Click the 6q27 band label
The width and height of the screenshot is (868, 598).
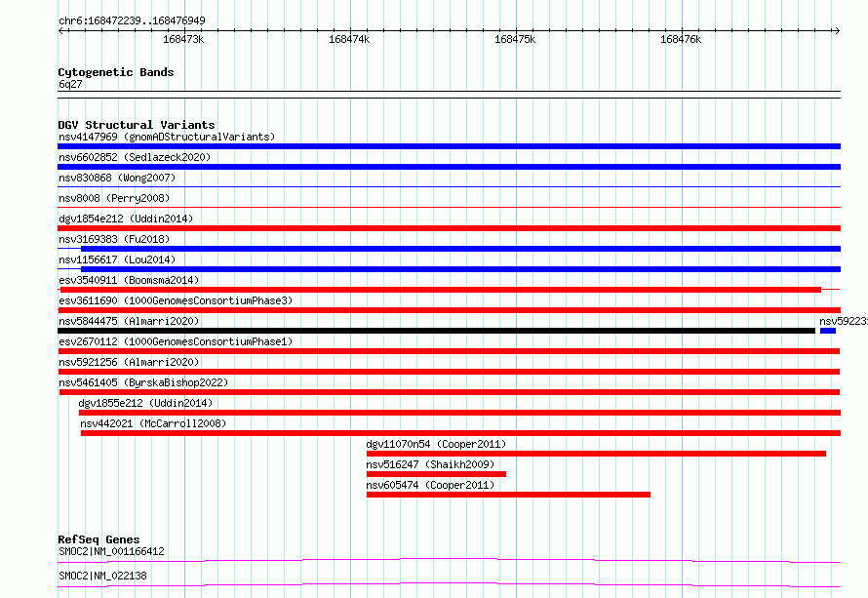click(70, 84)
